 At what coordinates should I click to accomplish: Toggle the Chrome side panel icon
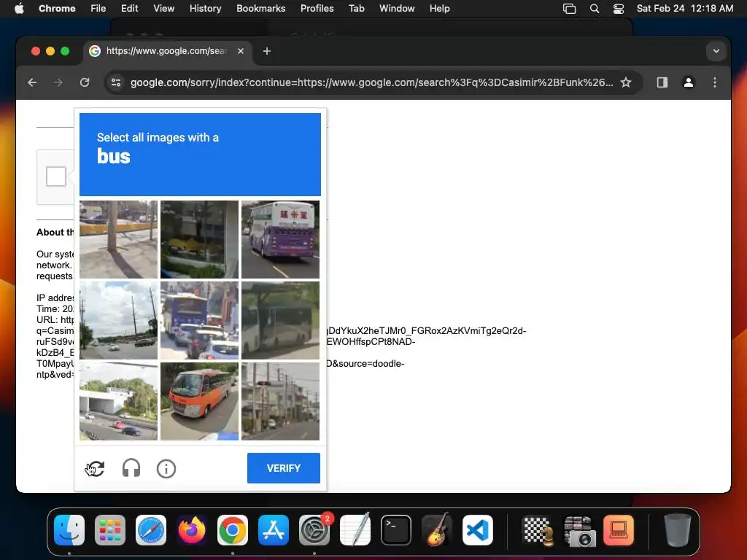tap(662, 82)
